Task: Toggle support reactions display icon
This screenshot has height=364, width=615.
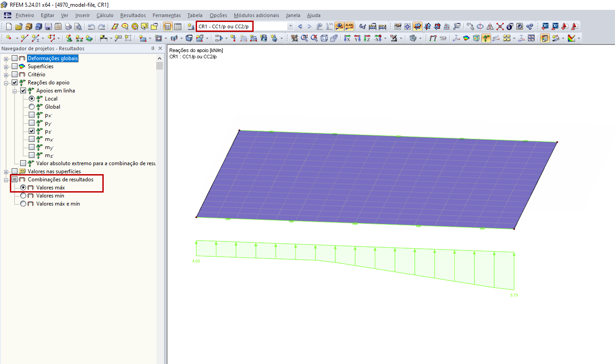Action: (486, 38)
